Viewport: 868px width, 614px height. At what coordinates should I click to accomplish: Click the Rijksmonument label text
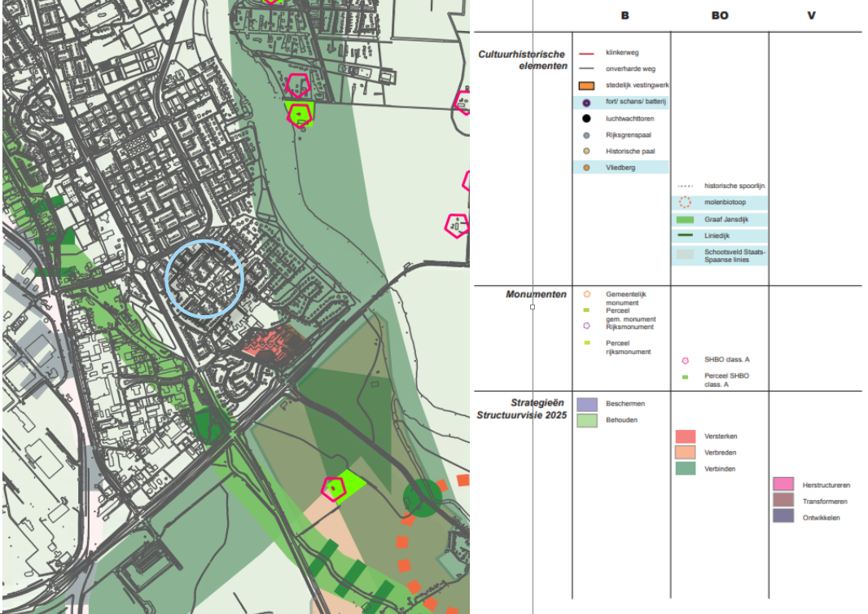630,327
